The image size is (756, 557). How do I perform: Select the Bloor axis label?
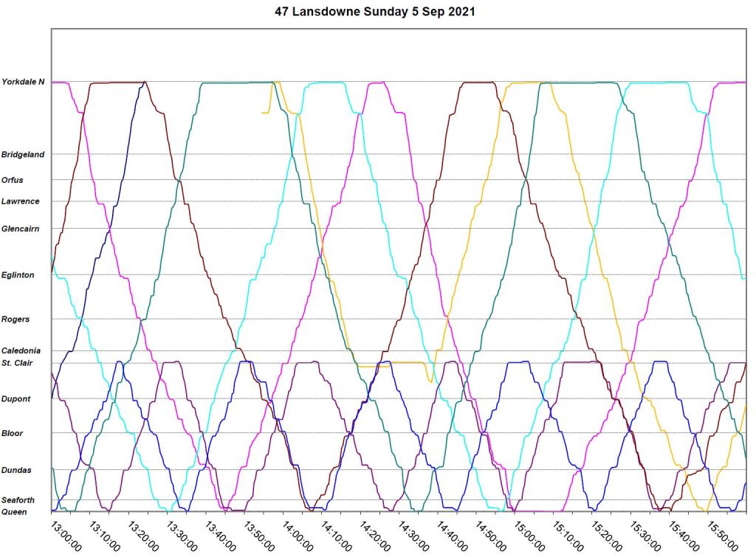click(x=13, y=434)
